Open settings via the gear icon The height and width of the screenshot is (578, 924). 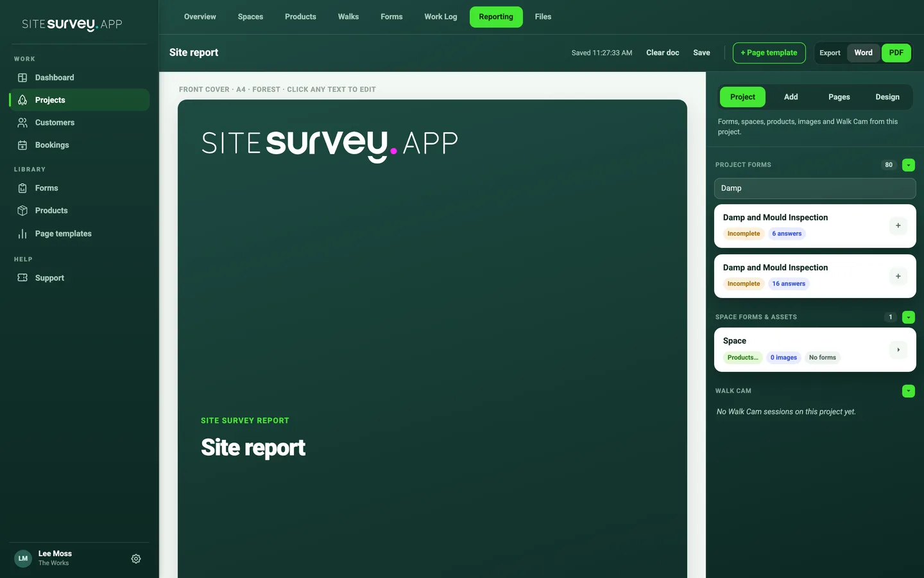[x=136, y=559]
